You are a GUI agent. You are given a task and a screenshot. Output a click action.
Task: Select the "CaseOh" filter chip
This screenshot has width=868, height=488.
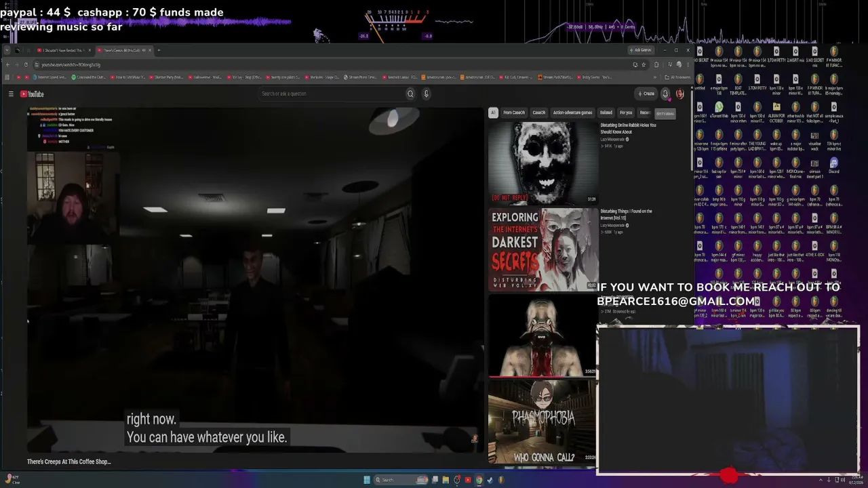539,113
